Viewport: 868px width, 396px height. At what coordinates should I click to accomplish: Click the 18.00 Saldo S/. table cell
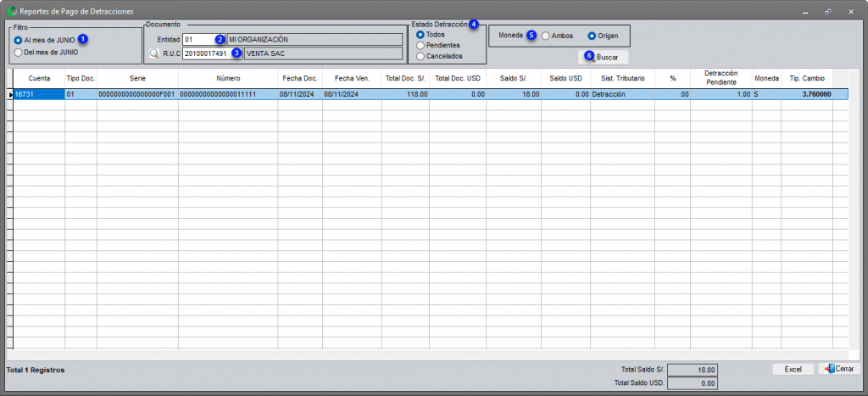tap(514, 95)
